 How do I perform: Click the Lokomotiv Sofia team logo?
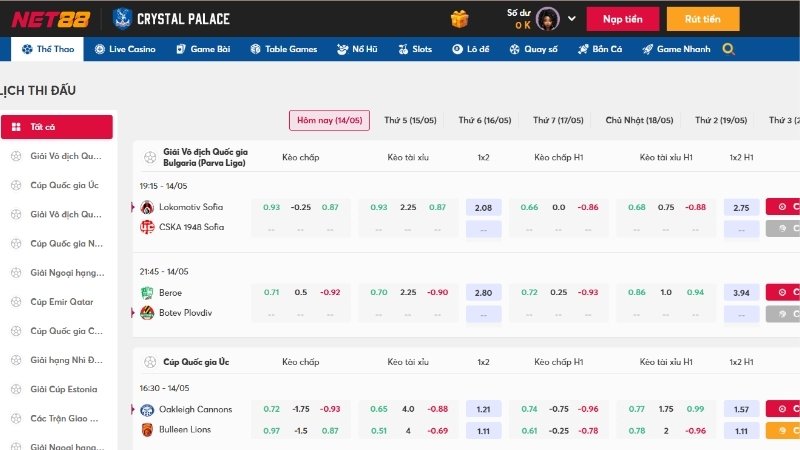point(148,207)
